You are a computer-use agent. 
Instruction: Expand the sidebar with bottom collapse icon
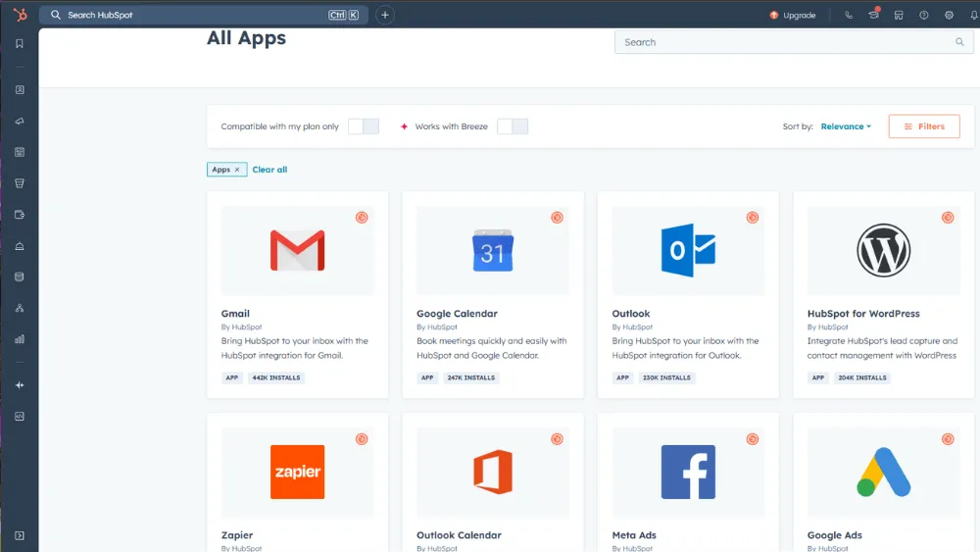click(20, 535)
